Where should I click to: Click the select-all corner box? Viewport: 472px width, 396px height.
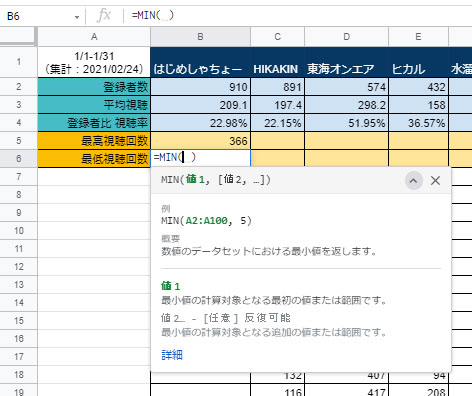18,36
